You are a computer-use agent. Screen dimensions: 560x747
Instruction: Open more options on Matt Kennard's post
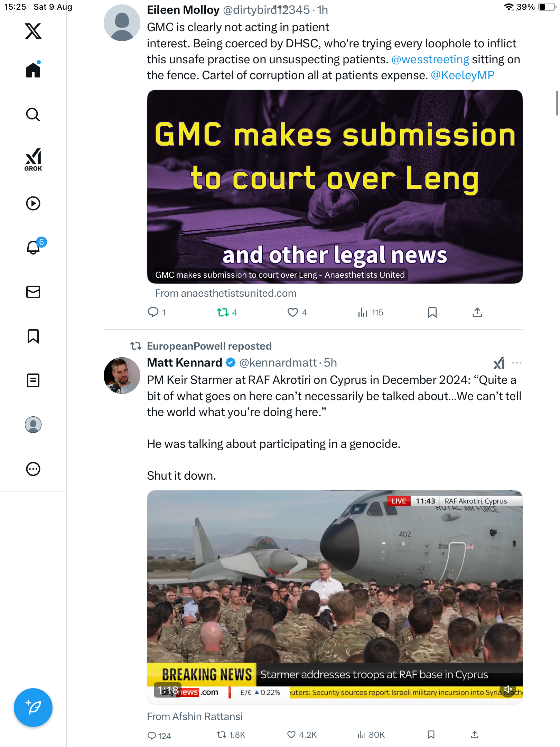[517, 363]
